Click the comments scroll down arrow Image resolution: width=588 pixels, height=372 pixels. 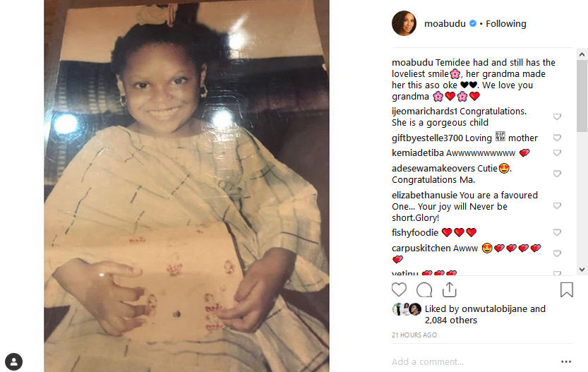[582, 269]
